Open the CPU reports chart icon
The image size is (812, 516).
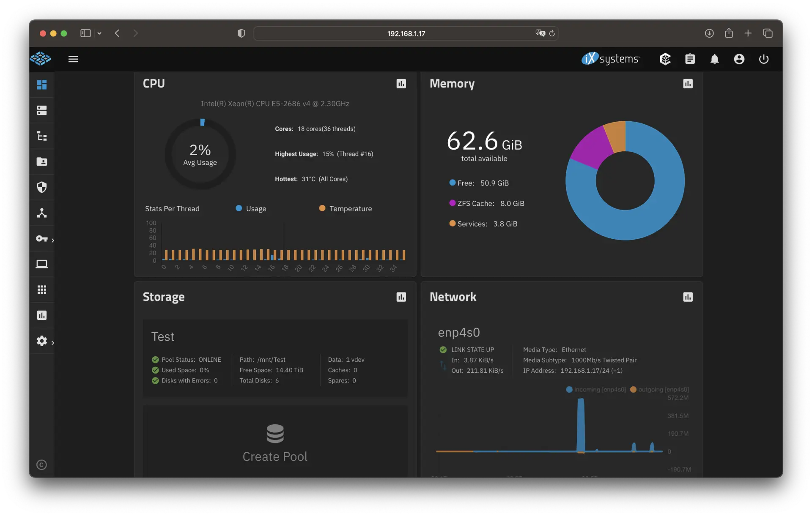[401, 84]
